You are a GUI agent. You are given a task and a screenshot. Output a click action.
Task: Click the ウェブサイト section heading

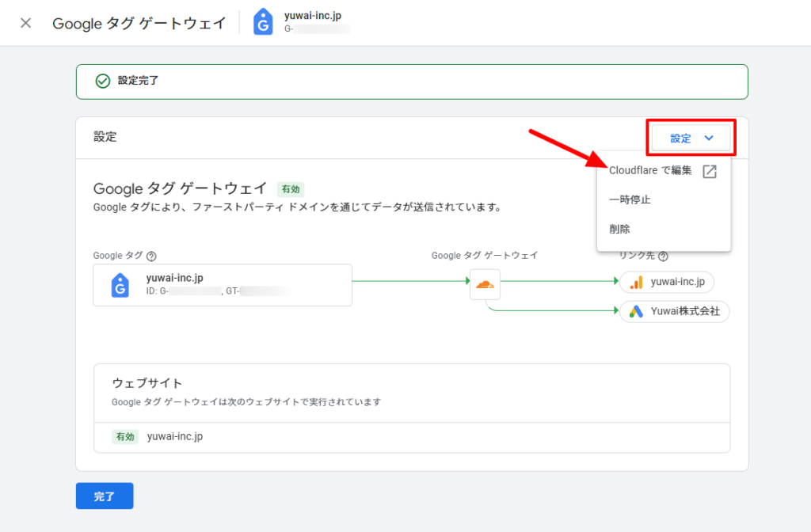click(x=147, y=383)
